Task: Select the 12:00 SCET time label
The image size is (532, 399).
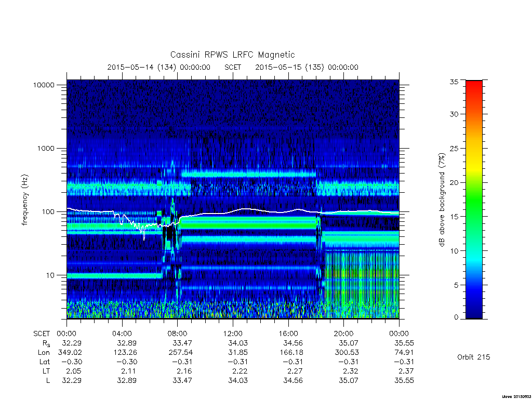Action: [233, 334]
